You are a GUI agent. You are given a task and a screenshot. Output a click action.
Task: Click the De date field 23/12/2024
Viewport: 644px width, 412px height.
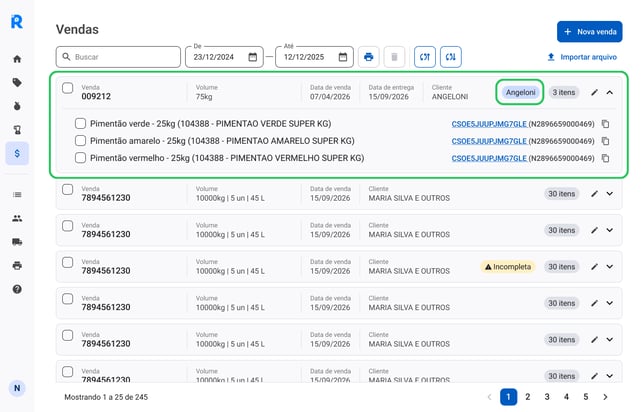pyautogui.click(x=224, y=57)
